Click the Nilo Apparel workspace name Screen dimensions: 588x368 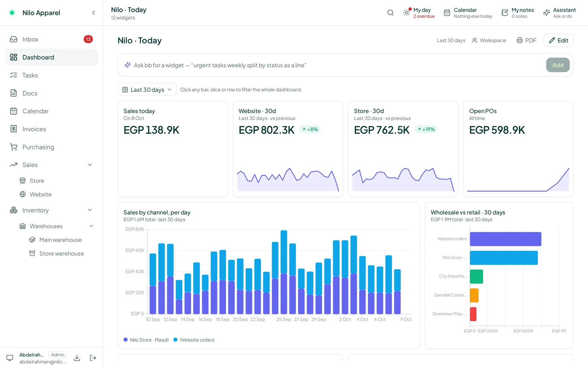[41, 13]
